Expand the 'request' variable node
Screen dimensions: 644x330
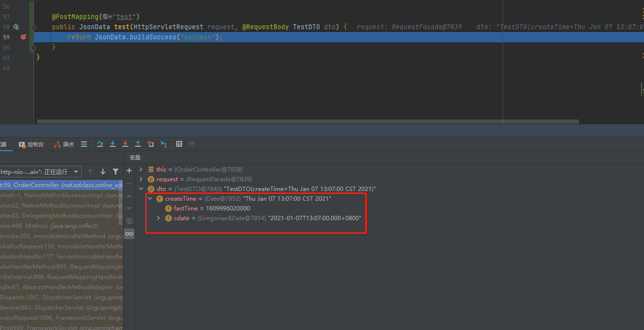coord(141,179)
